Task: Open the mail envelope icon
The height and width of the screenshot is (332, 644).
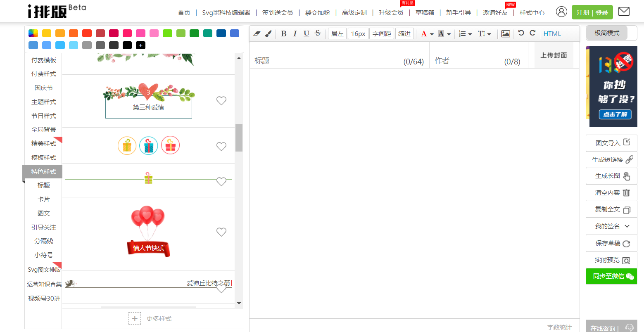Action: tap(624, 12)
